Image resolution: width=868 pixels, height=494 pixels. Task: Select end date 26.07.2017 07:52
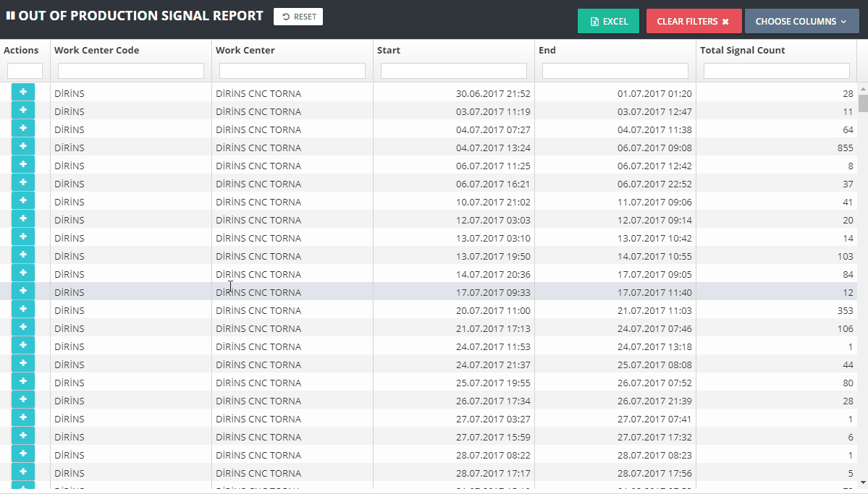point(654,383)
